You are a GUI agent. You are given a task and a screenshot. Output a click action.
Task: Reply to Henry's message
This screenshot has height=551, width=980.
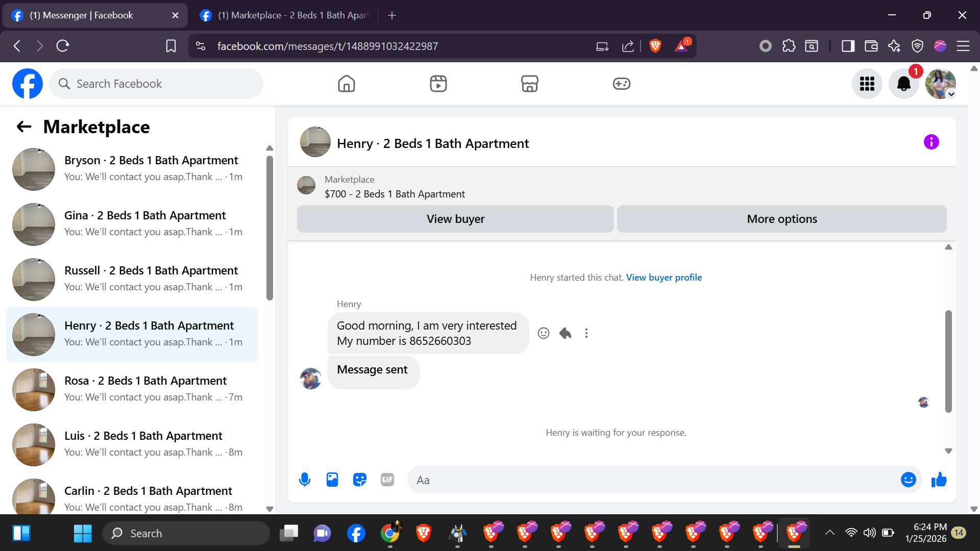565,333
